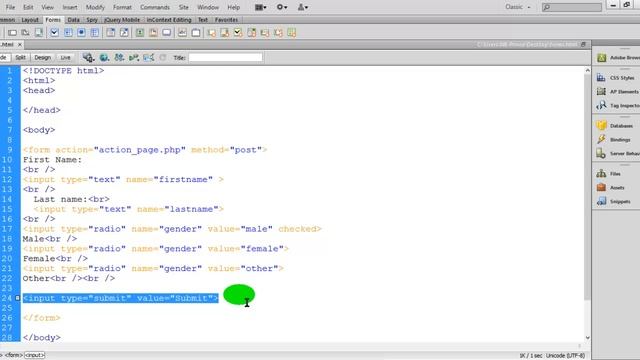The image size is (640, 360).
Task: Open the Modify menu
Action: [95, 7]
